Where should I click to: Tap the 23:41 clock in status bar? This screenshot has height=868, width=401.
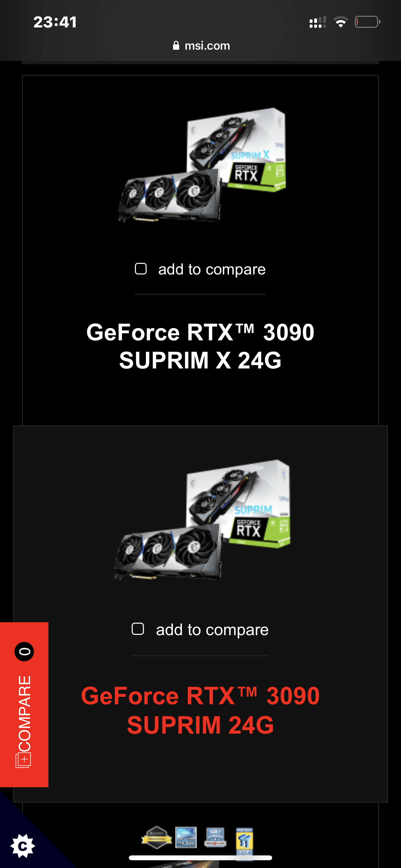point(55,22)
